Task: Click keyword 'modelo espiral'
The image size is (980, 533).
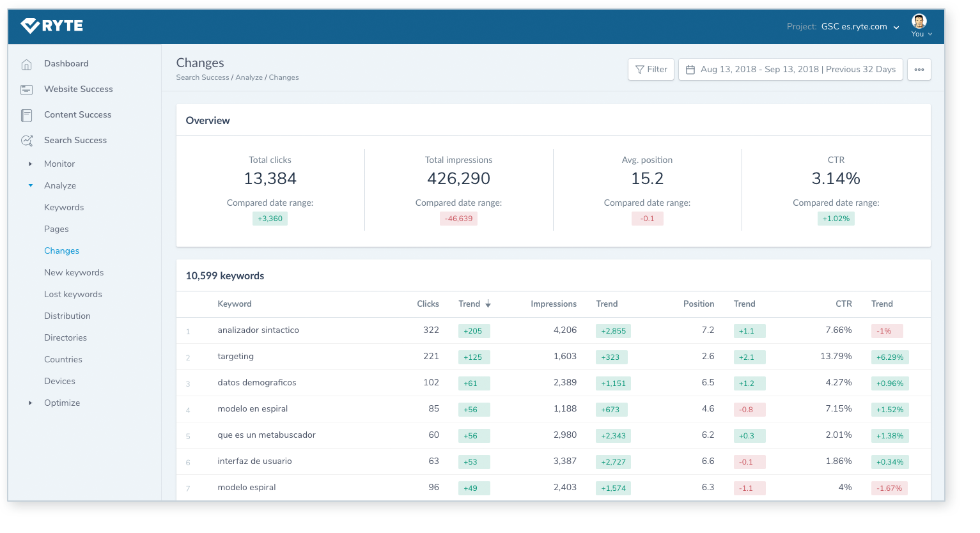Action: point(247,488)
